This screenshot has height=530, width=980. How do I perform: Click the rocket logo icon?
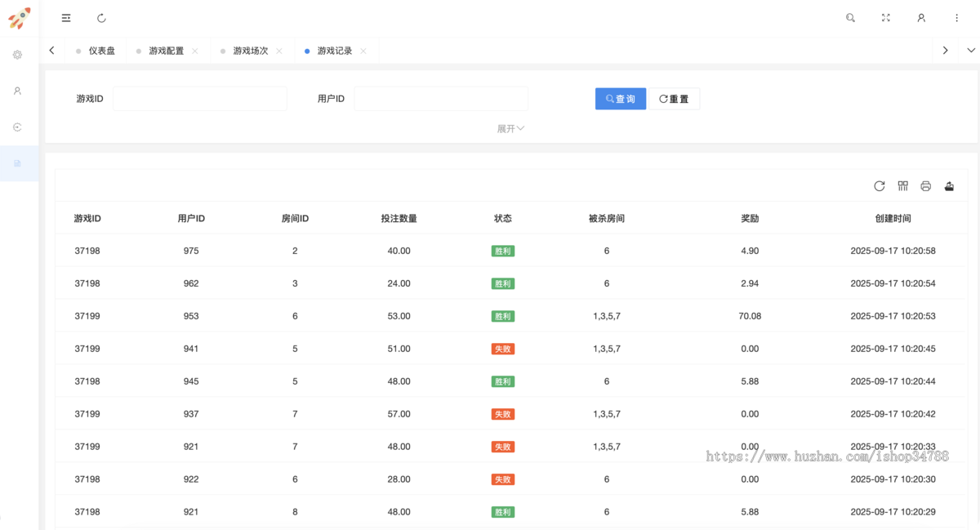19,18
